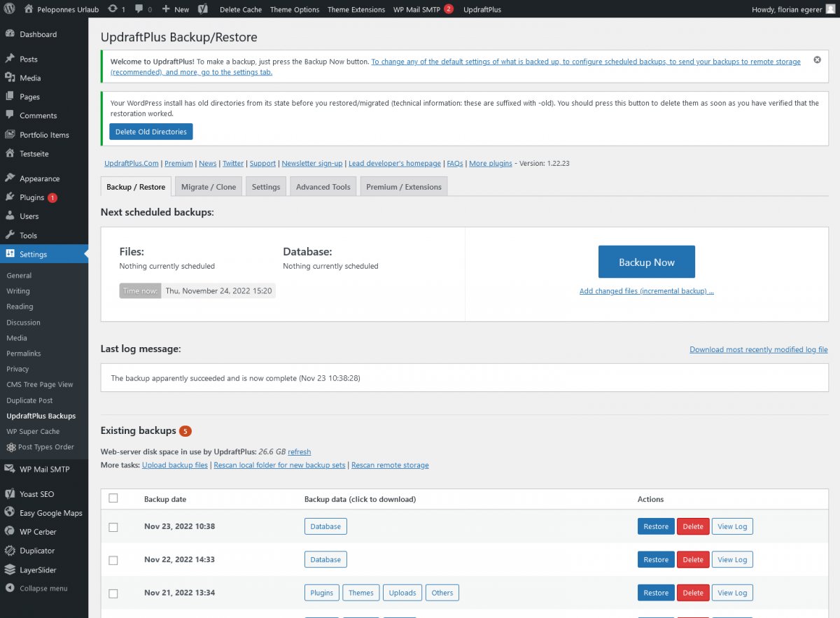Open CMS Tree Page View submenu item
The width and height of the screenshot is (840, 618).
coord(40,384)
